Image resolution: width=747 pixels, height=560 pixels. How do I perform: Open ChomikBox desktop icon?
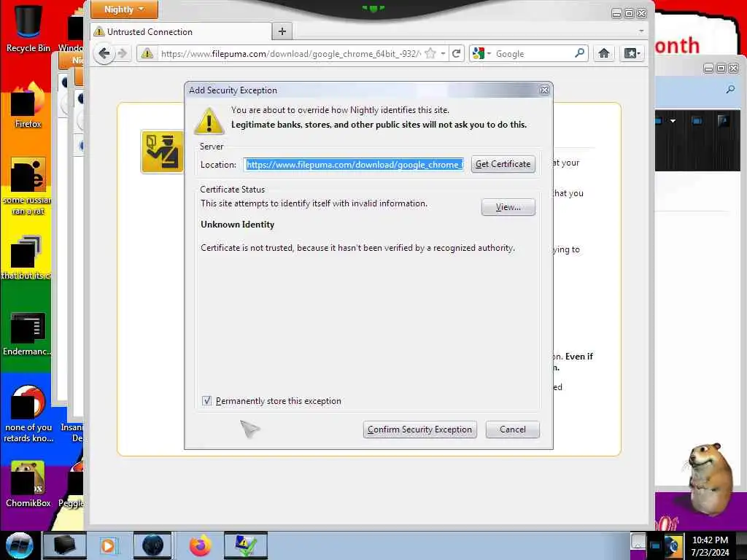[28, 484]
